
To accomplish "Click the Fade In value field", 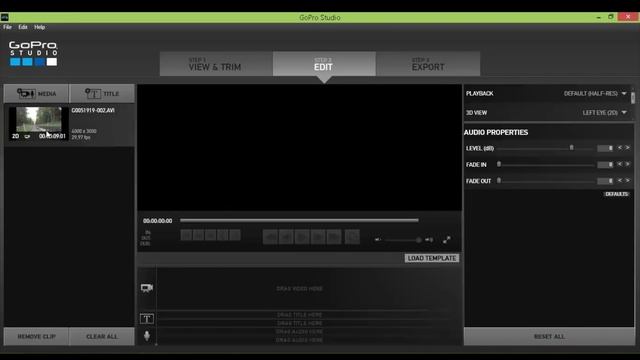I will pyautogui.click(x=605, y=164).
